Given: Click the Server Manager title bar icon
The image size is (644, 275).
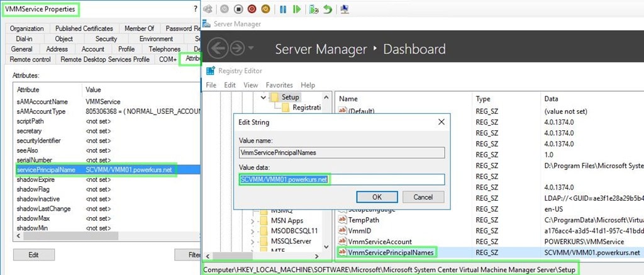Looking at the screenshot, I should pyautogui.click(x=207, y=25).
